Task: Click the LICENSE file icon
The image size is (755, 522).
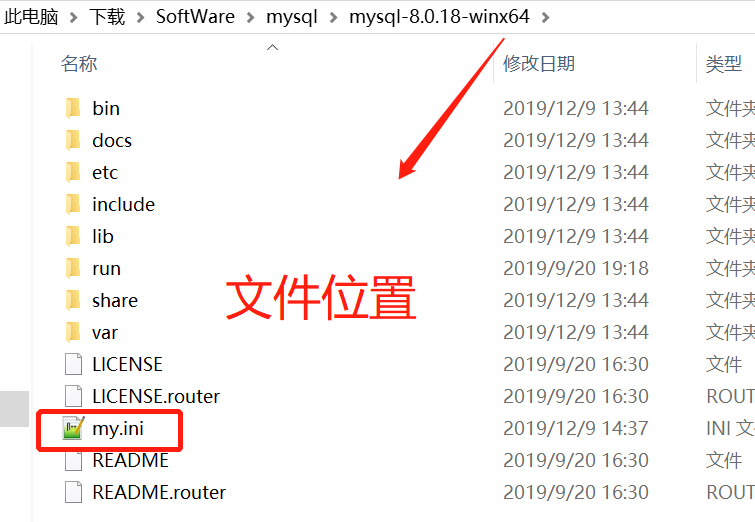Action: [x=73, y=364]
